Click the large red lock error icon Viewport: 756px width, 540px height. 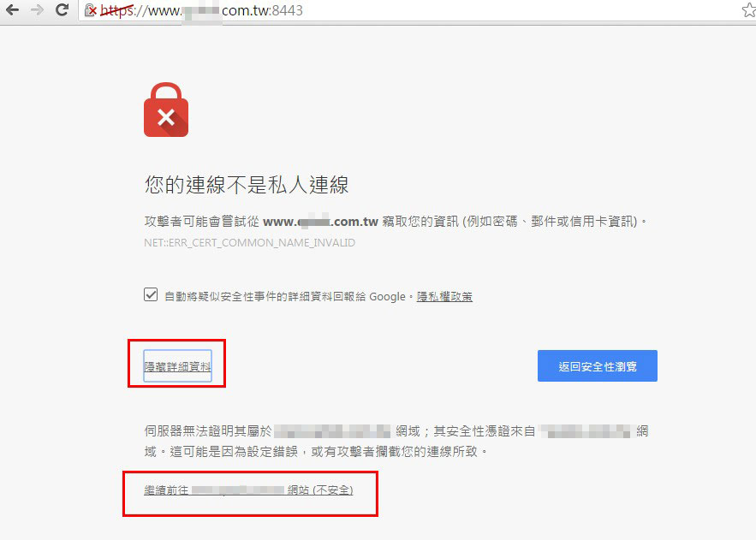166,110
